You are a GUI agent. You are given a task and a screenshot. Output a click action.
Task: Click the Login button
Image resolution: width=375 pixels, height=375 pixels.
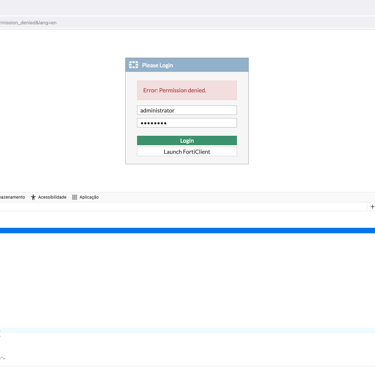pyautogui.click(x=187, y=141)
